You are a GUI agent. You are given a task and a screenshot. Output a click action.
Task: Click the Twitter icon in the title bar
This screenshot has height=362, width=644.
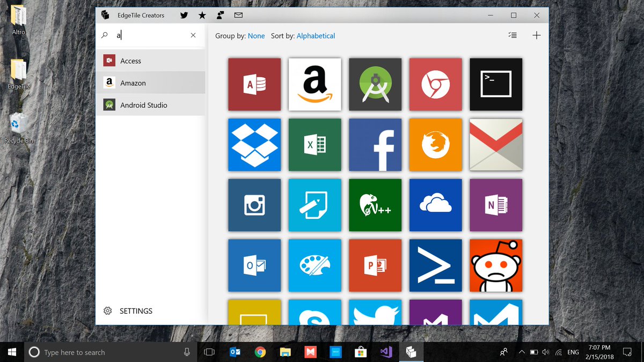click(184, 15)
